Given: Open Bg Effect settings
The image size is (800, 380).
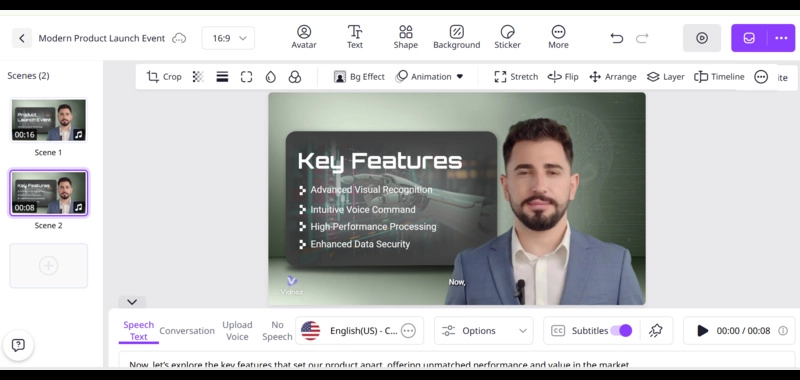Looking at the screenshot, I should click(359, 77).
